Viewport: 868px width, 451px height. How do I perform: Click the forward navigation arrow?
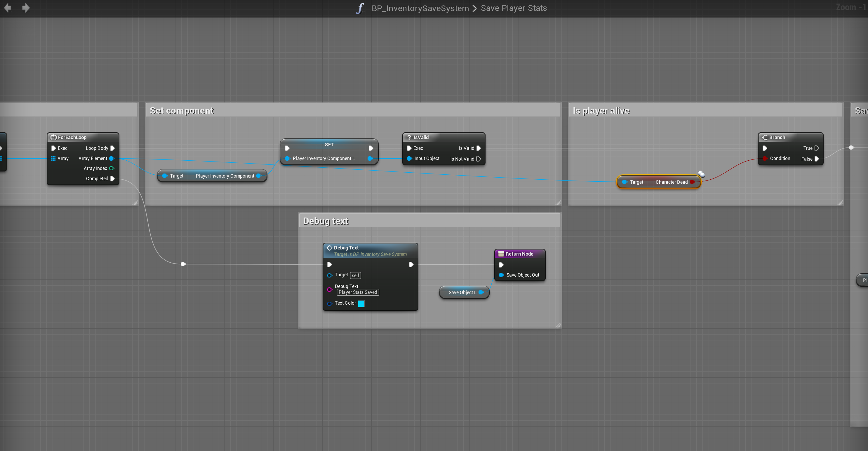26,8
